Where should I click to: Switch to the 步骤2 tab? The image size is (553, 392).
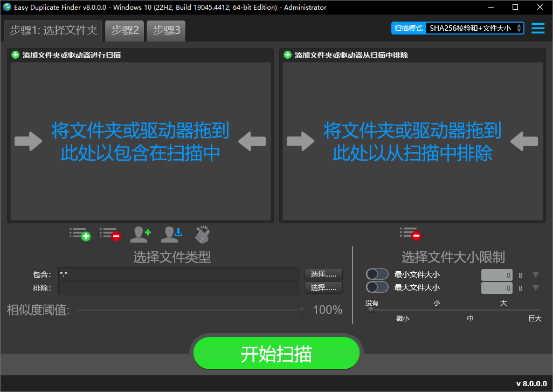pos(125,31)
